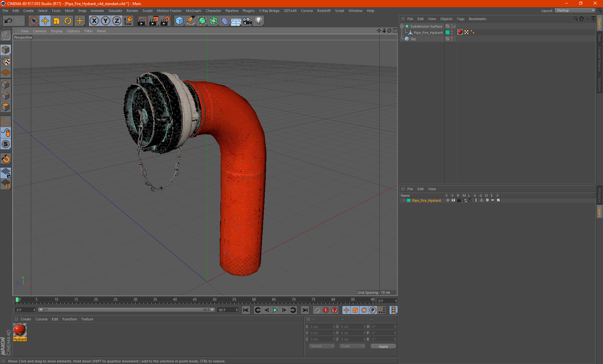Play the animation forward
Viewport: 603px width, 364px height.
pos(275,310)
